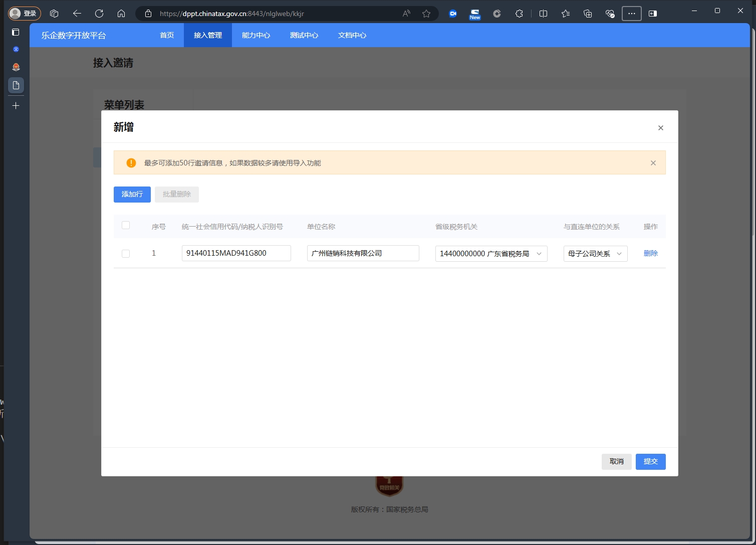Tick the checkbox for row 1
Screen dimensions: 756x545
click(x=126, y=254)
